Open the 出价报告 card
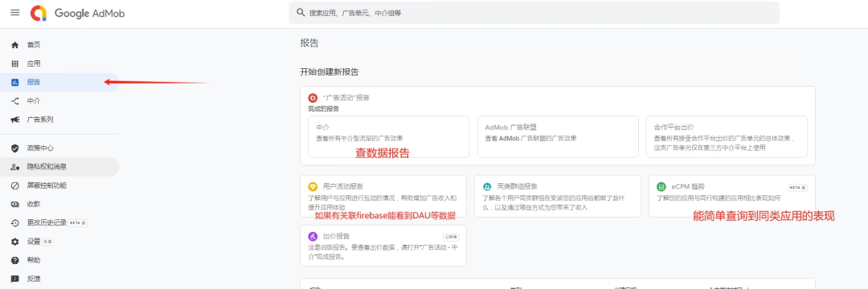Image resolution: width=868 pixels, height=289 pixels. [x=383, y=246]
